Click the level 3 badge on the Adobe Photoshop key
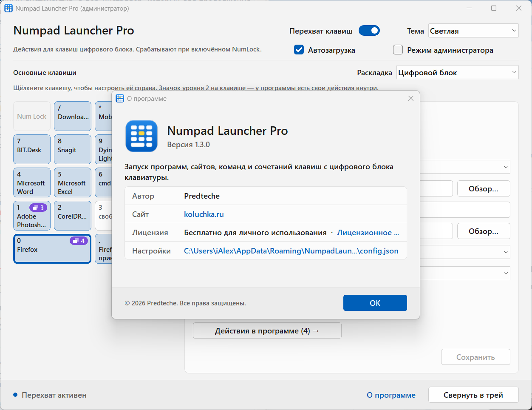The height and width of the screenshot is (410, 532). click(x=38, y=208)
